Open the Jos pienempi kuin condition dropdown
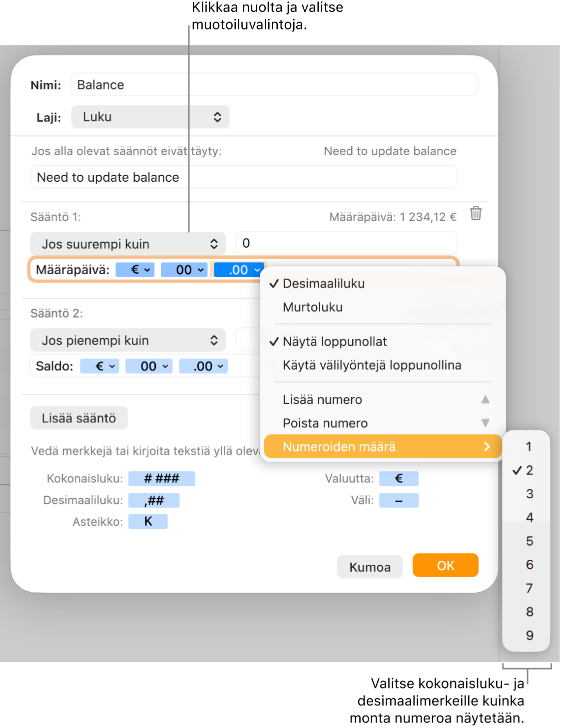The height and width of the screenshot is (728, 561). [128, 341]
